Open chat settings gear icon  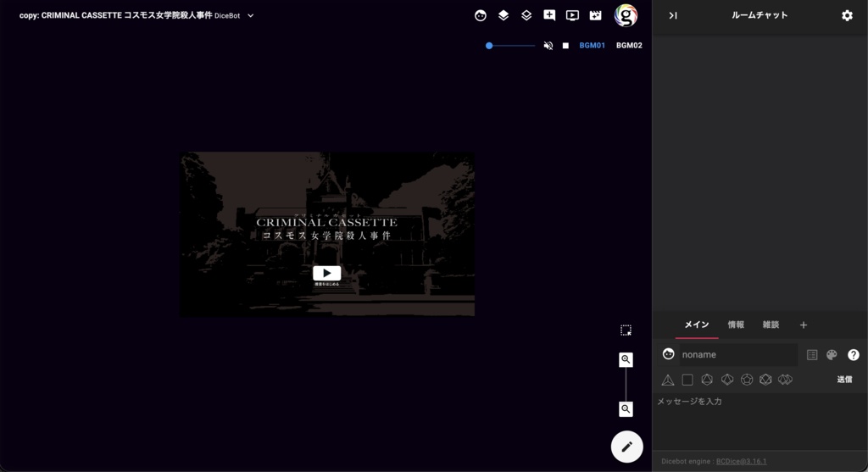(x=847, y=15)
